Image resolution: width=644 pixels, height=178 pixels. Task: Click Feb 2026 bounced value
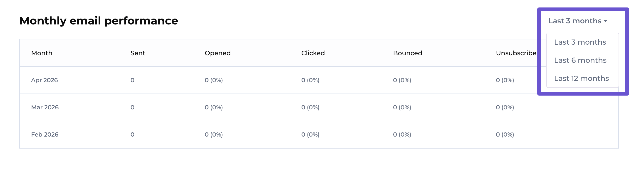(402, 135)
